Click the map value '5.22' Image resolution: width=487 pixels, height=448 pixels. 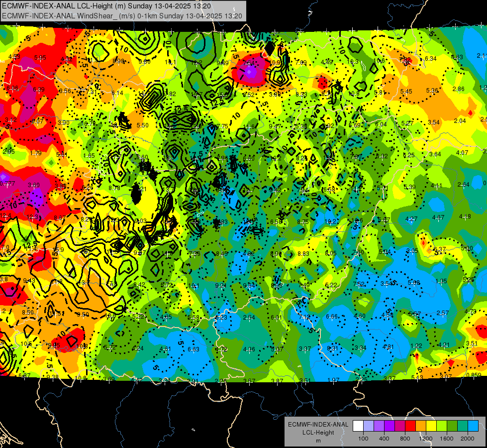pyautogui.click(x=331, y=285)
